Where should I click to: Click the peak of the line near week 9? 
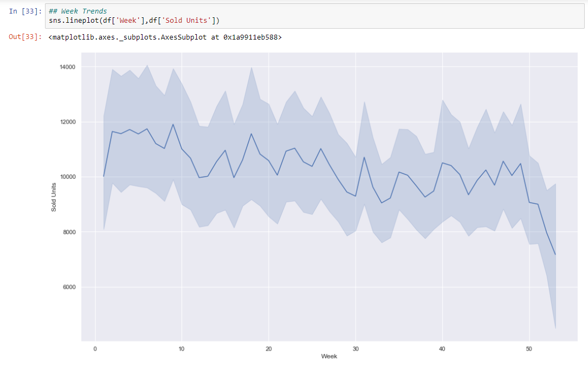click(x=174, y=125)
